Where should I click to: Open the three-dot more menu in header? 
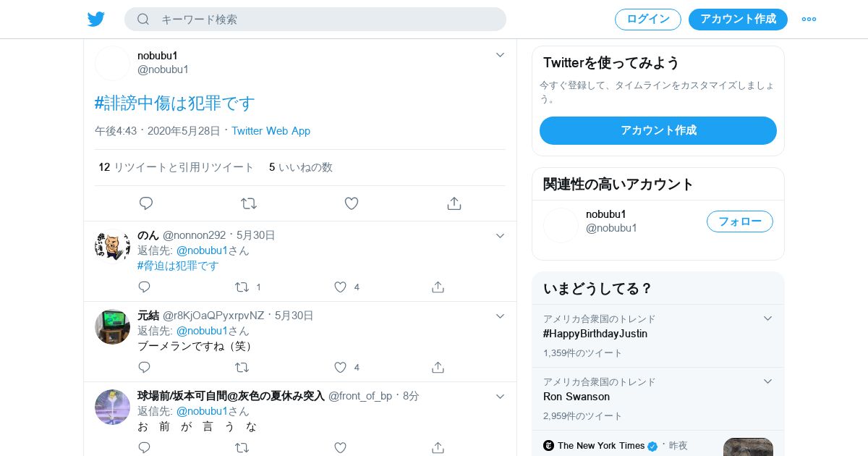point(809,20)
